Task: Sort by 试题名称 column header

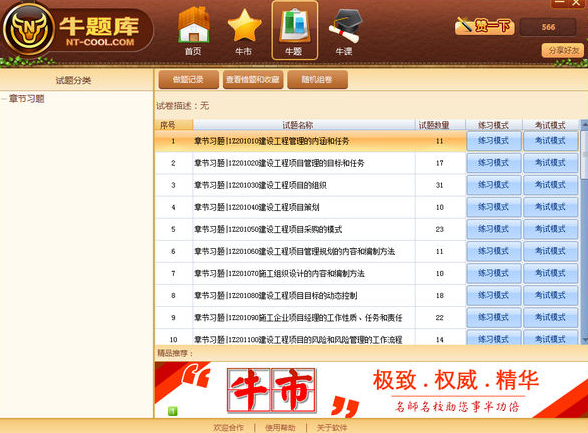Action: coord(304,125)
